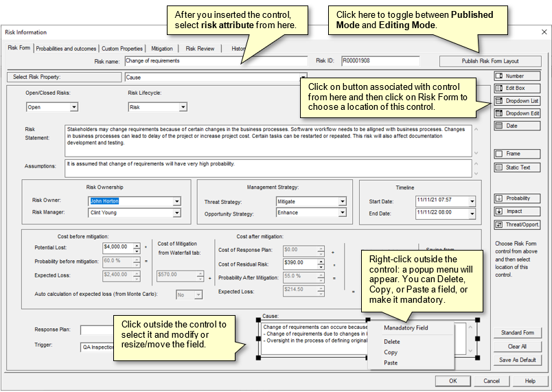Click the Clear All button
Viewport: 552px width, 392px height.
[517, 347]
